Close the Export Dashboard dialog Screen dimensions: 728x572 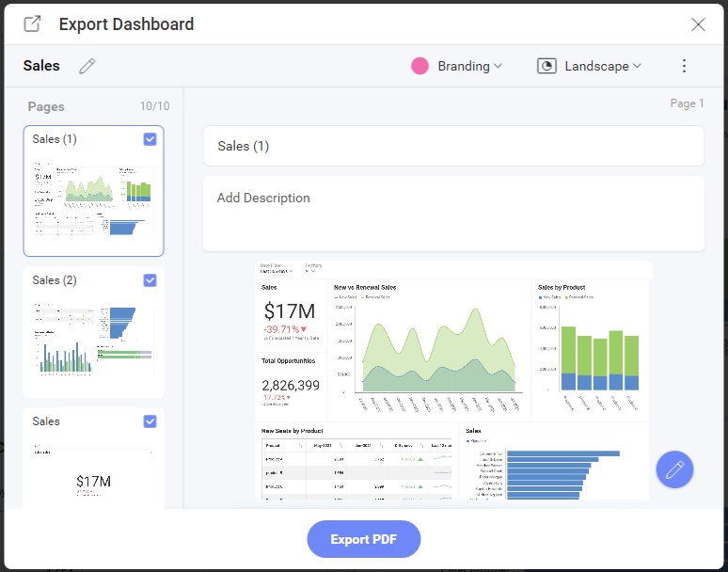698,24
